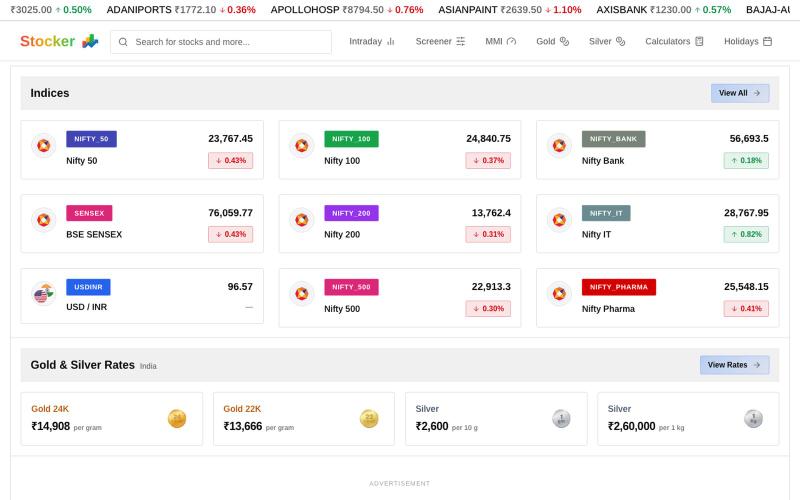Click the Silver price ₹2,600

pyautogui.click(x=432, y=427)
